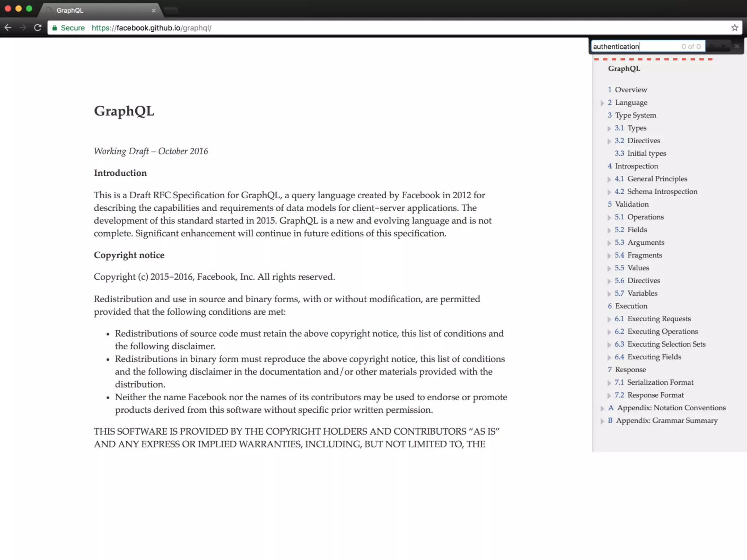This screenshot has height=560, width=747.
Task: Jump to 7.2 Response Format section
Action: point(655,395)
